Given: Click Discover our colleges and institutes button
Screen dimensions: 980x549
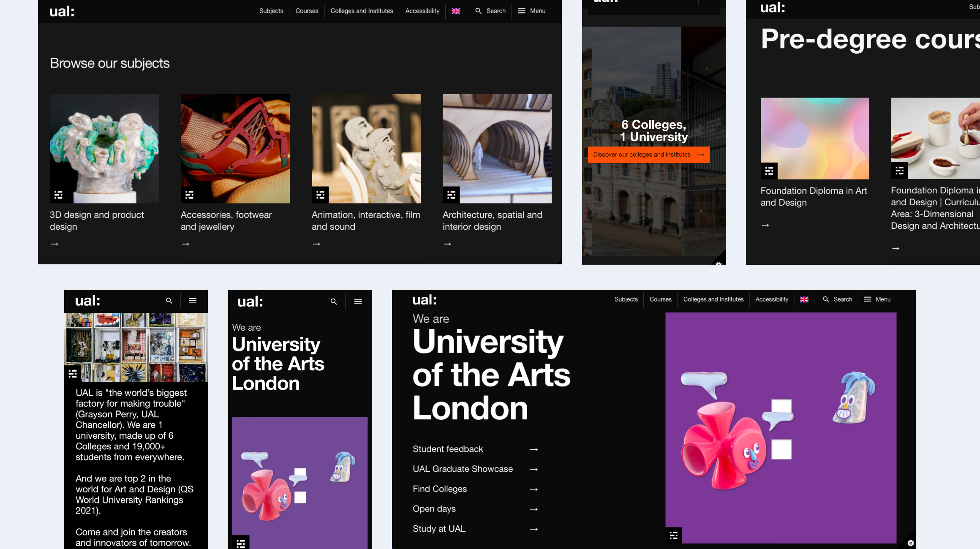Looking at the screenshot, I should 648,155.
